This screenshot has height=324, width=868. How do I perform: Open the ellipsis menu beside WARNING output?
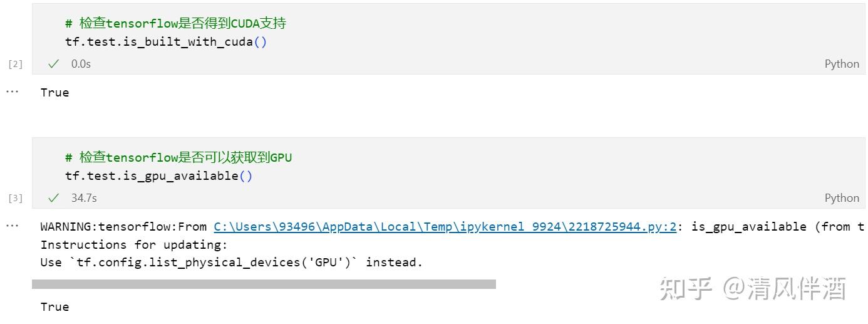tap(13, 226)
